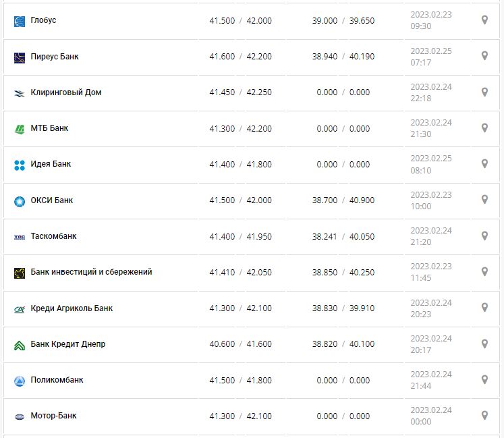Open map pin for Глобус row
This screenshot has height=438, width=504.
click(484, 20)
